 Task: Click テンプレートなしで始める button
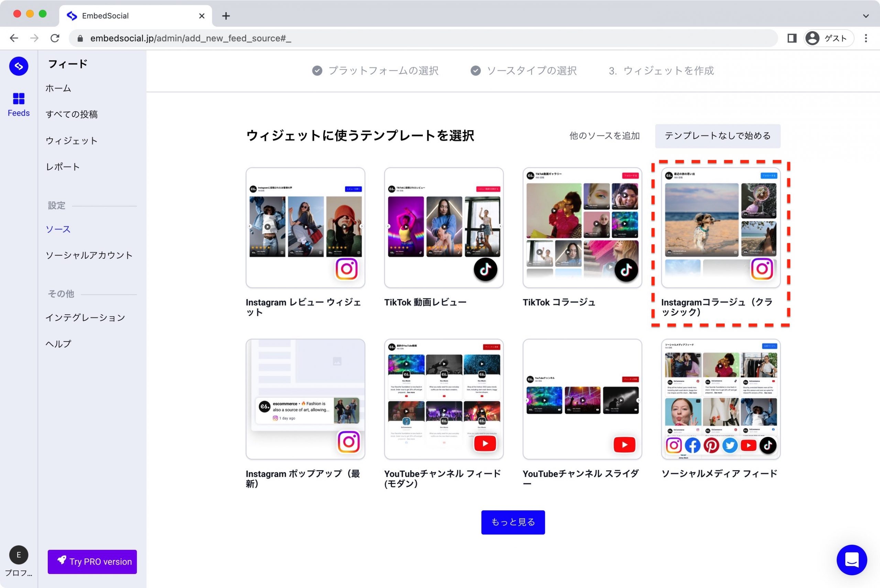tap(717, 136)
